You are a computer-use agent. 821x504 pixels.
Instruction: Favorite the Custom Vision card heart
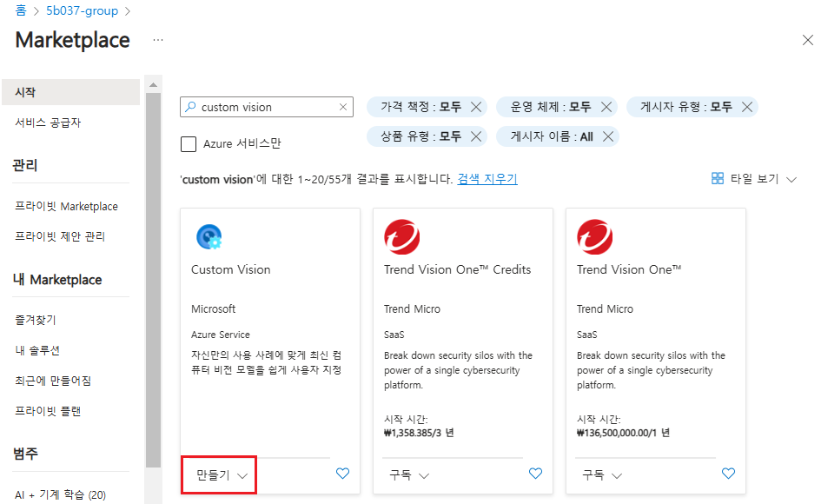[x=342, y=474]
